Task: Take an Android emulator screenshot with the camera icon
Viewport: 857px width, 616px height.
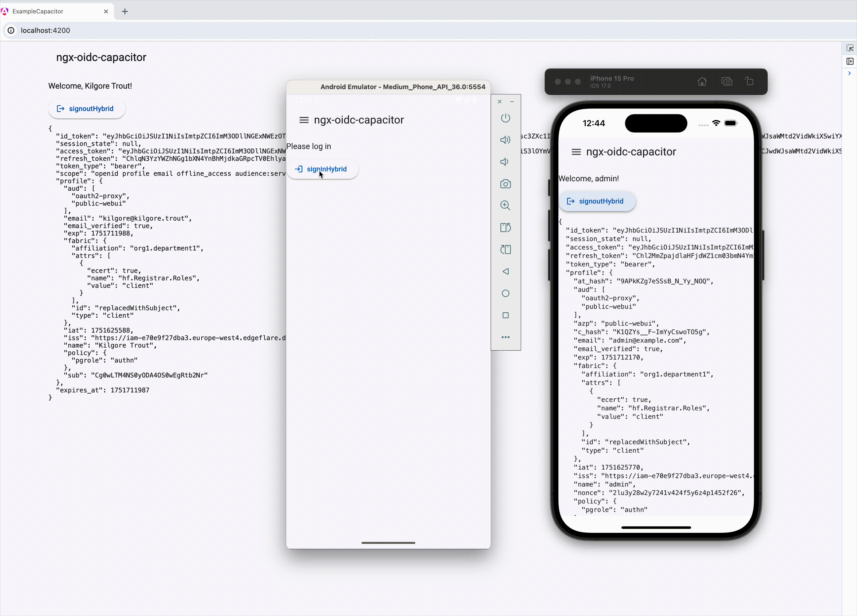Action: click(505, 184)
